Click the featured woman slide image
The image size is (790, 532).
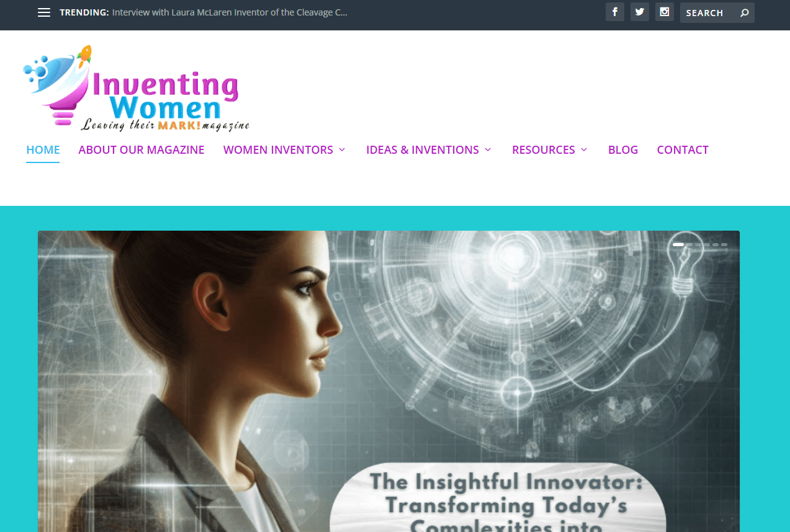coord(388,381)
